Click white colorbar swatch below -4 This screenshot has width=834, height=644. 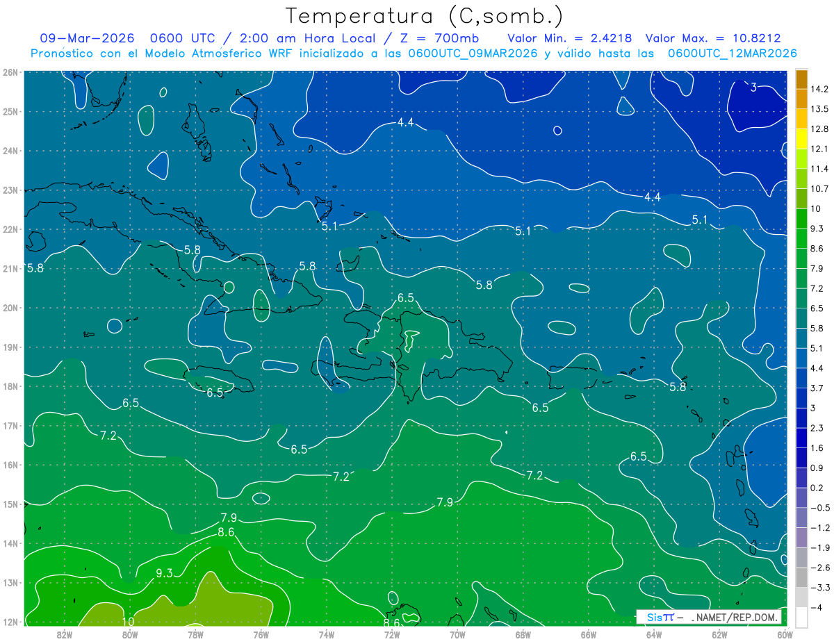coord(802,618)
